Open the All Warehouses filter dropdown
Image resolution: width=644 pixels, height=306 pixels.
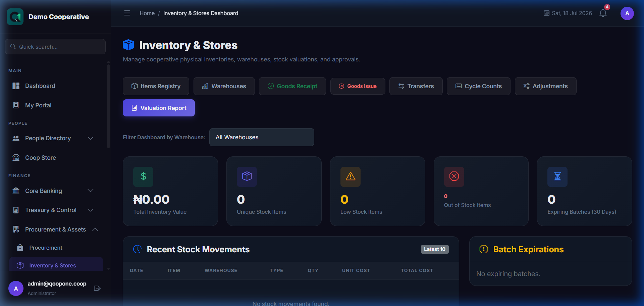(262, 137)
